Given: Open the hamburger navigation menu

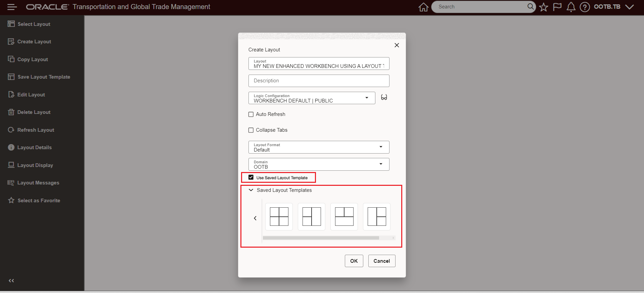Looking at the screenshot, I should [12, 7].
